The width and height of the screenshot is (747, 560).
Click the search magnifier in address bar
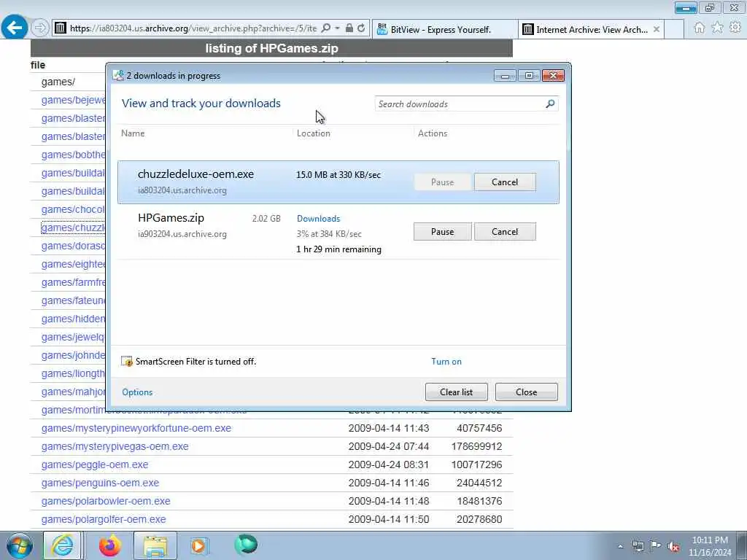coord(326,28)
